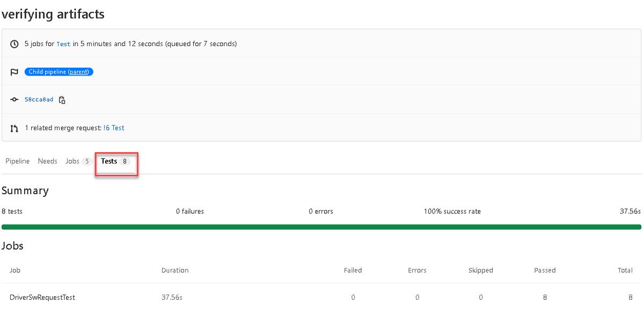Open the Needs tab
The width and height of the screenshot is (644, 309).
pos(47,161)
